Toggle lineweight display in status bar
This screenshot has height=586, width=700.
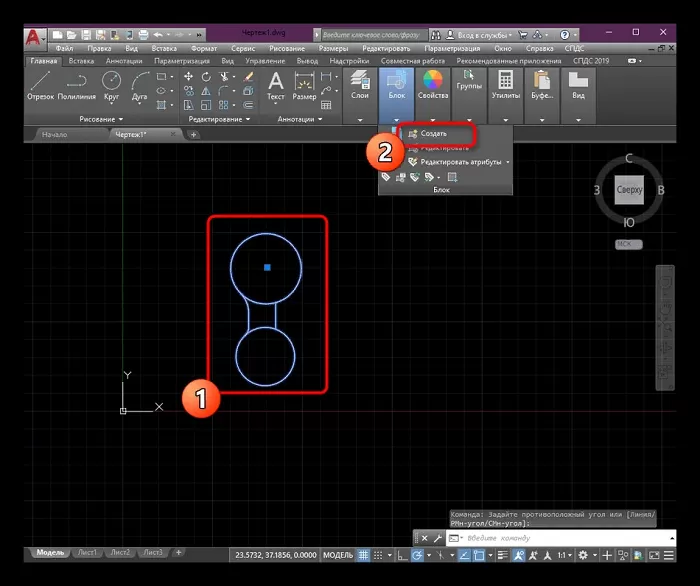point(503,555)
